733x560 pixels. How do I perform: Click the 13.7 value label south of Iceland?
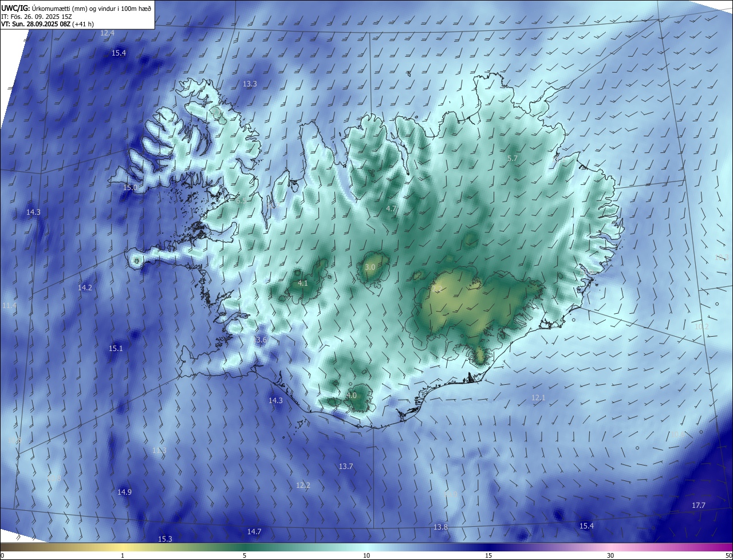[x=346, y=467]
